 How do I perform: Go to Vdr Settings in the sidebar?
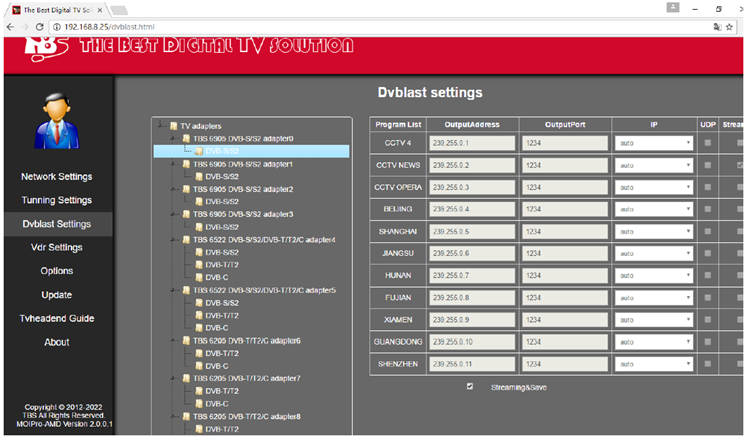tap(56, 247)
